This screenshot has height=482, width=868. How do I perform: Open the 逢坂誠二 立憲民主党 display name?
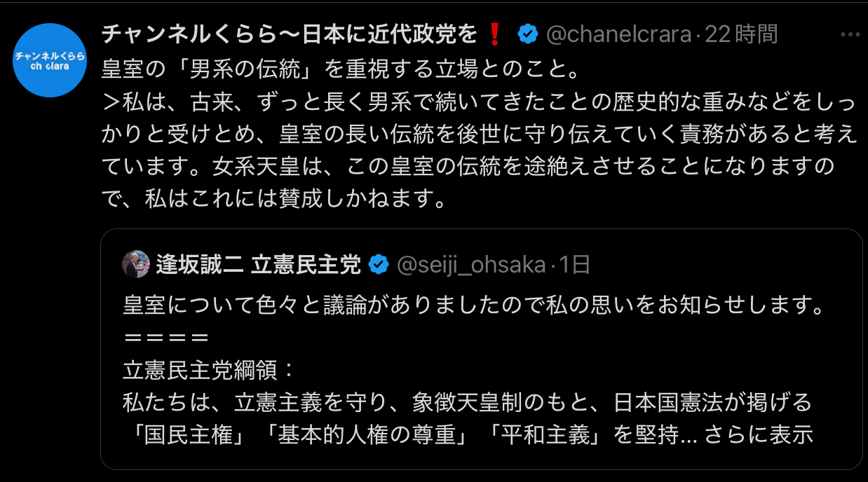click(259, 264)
